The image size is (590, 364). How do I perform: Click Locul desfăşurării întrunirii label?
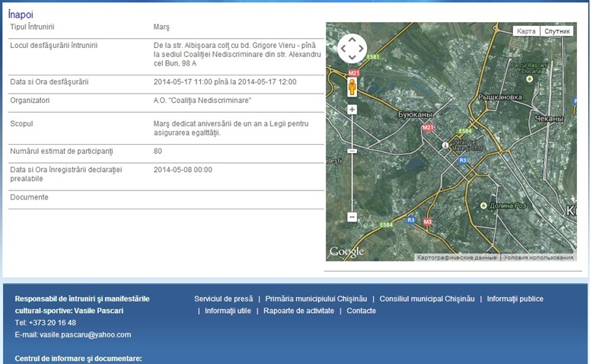(x=54, y=46)
